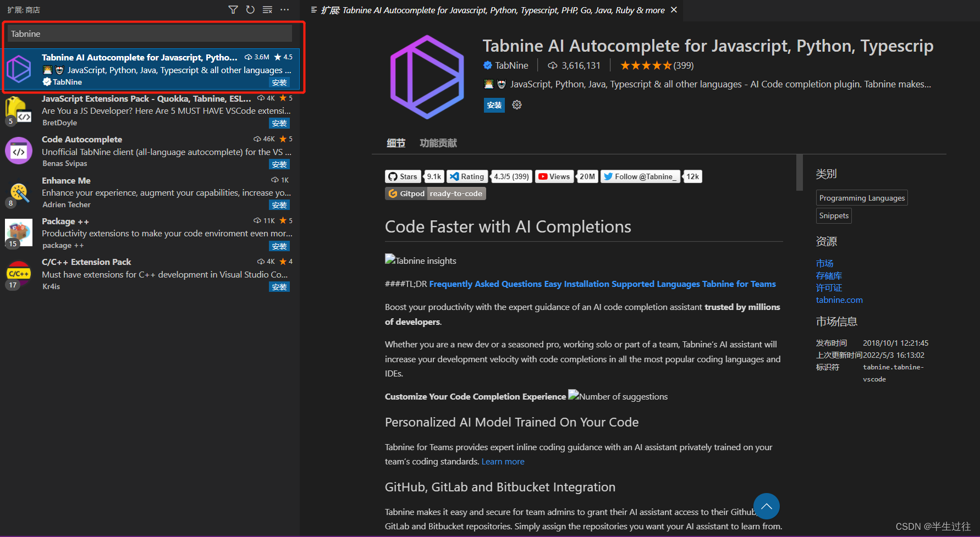Open the Tabnine for Teams link

tap(739, 284)
